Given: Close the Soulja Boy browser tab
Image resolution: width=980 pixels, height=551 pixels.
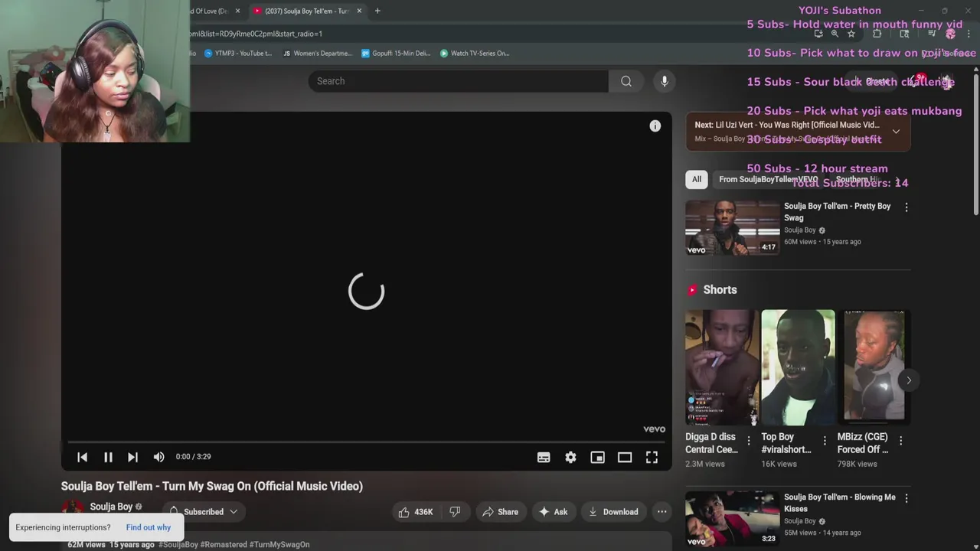Looking at the screenshot, I should pyautogui.click(x=359, y=11).
